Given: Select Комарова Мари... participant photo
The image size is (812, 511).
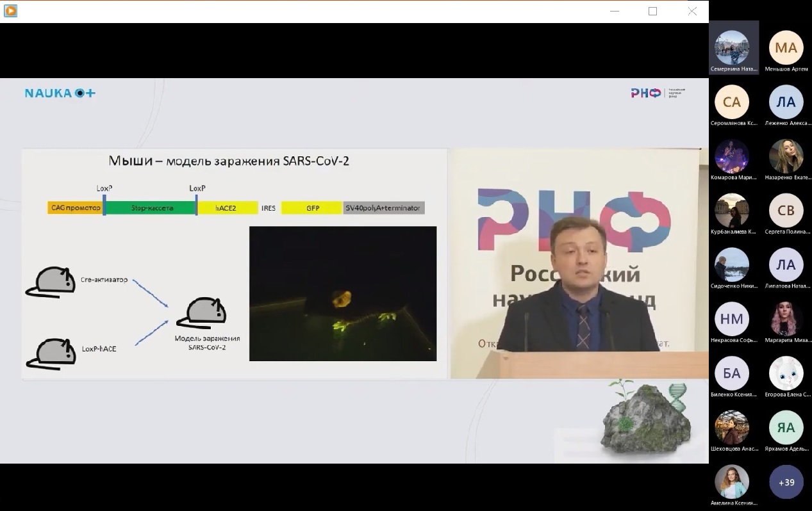Looking at the screenshot, I should [x=731, y=156].
